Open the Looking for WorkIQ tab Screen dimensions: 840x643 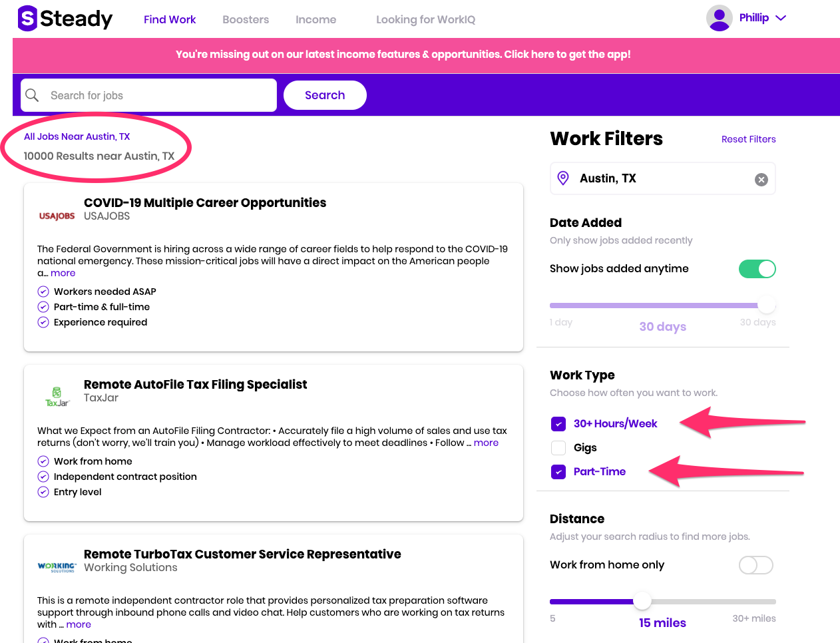[x=426, y=19]
